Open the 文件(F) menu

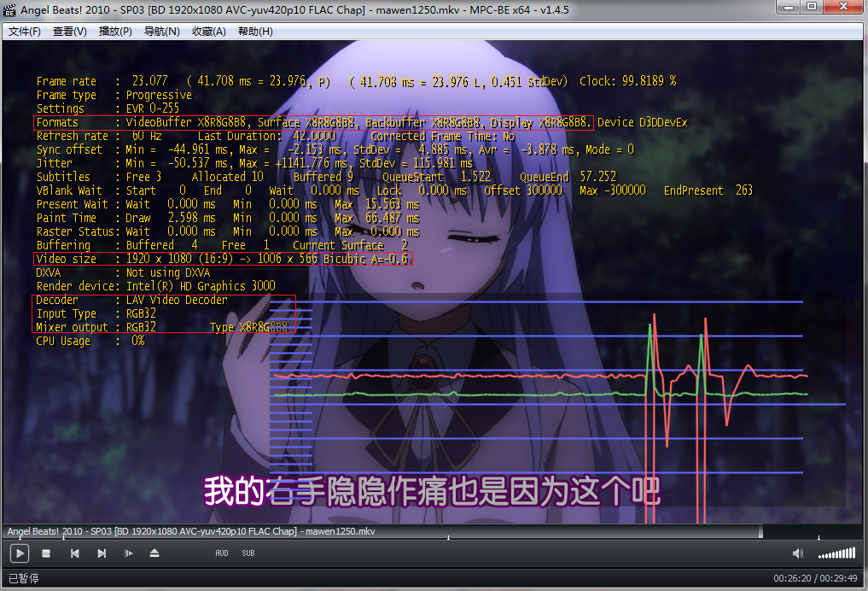[x=25, y=32]
